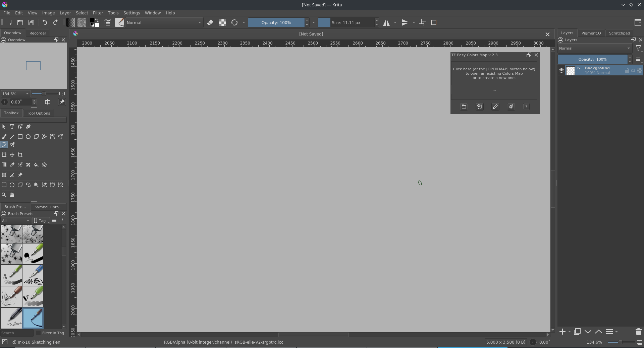Screen dimensions: 644x348
Task: Select the Fill bucket tool
Action: click(x=36, y=165)
